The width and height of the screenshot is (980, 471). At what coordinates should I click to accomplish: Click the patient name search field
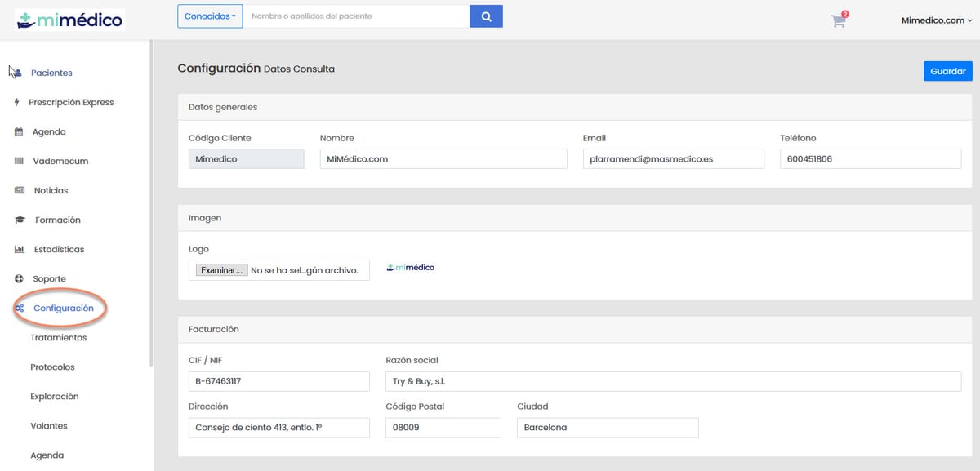(x=356, y=16)
